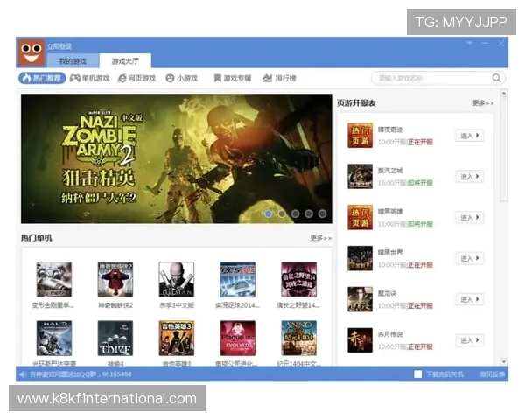Select the third banner carousel dot

click(x=296, y=213)
